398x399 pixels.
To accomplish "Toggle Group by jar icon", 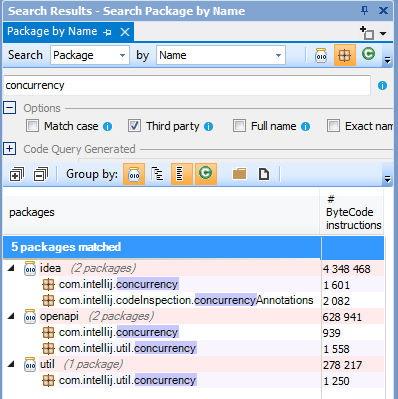I will click(x=134, y=174).
